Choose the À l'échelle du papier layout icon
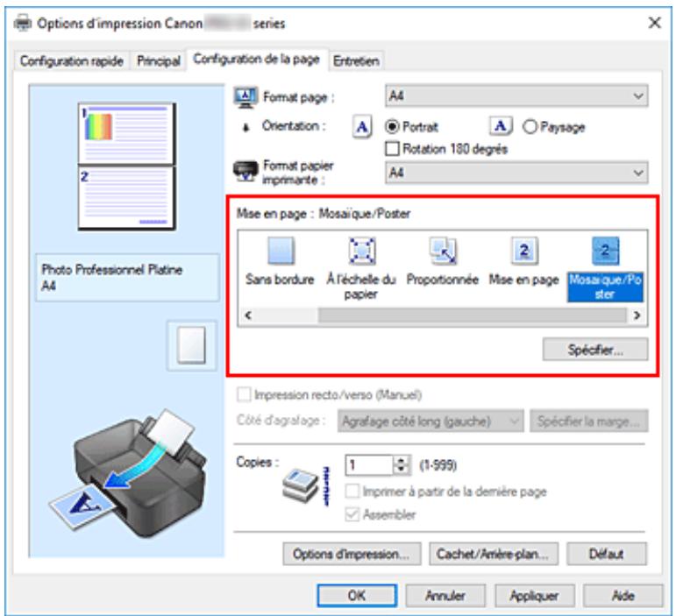Viewport: 676px width, 616px height. tap(362, 251)
